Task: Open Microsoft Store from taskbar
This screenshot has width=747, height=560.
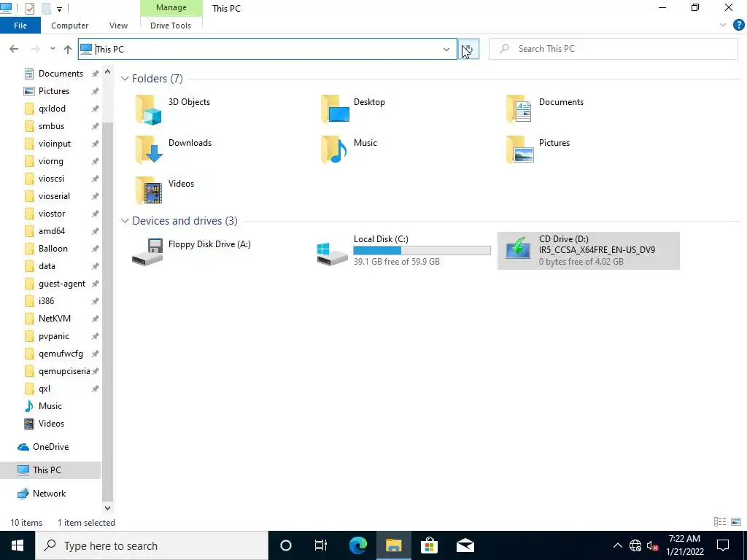Action: pyautogui.click(x=429, y=545)
